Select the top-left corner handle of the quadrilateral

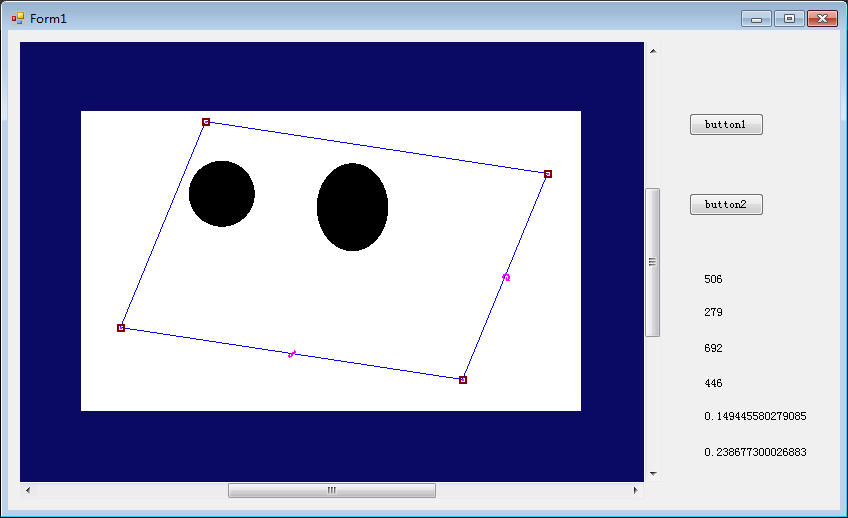[206, 122]
